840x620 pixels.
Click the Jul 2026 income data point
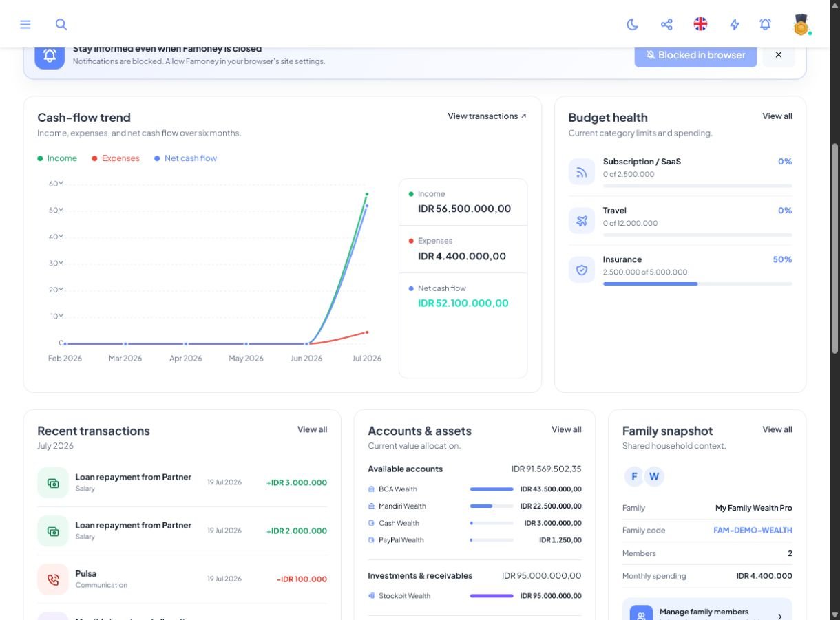(x=367, y=194)
